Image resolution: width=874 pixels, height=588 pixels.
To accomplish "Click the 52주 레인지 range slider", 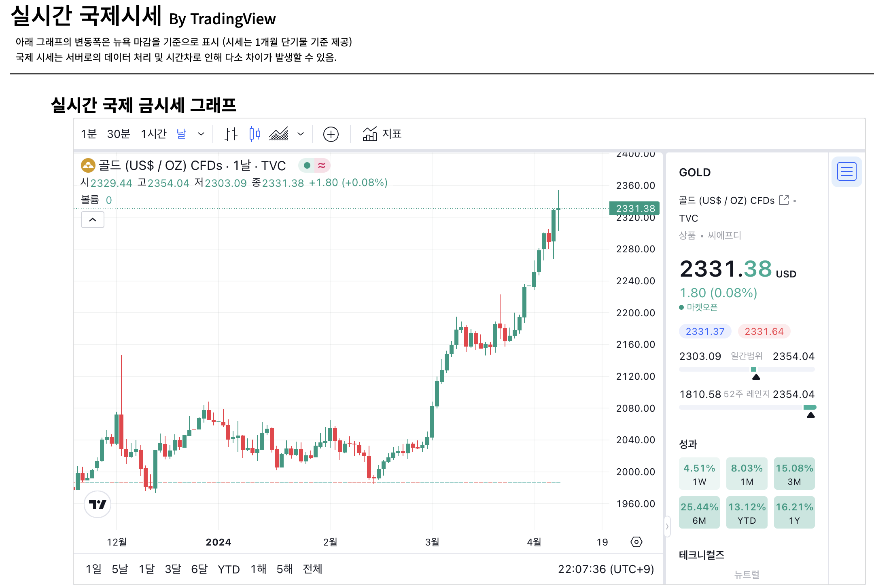I will click(747, 407).
